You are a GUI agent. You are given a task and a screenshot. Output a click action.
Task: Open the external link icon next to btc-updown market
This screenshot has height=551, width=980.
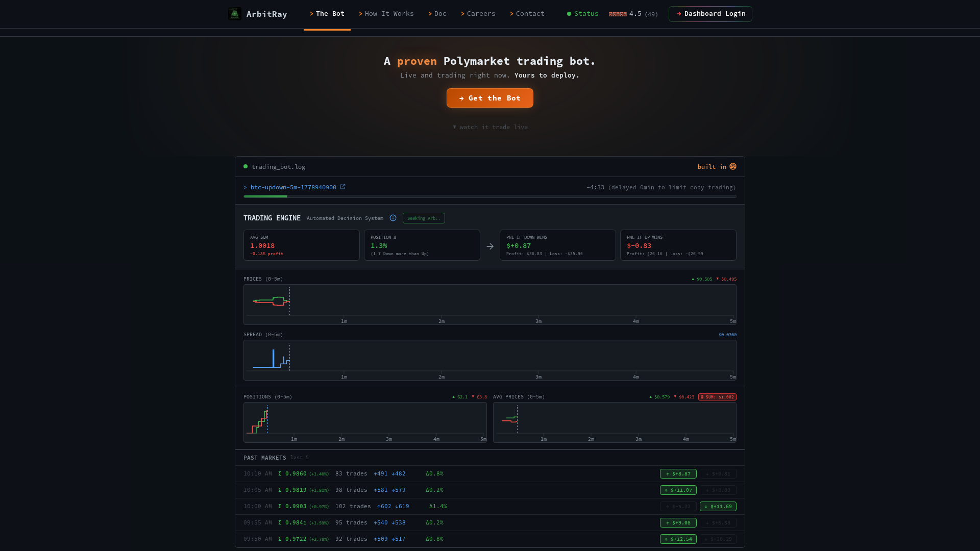coord(343,187)
